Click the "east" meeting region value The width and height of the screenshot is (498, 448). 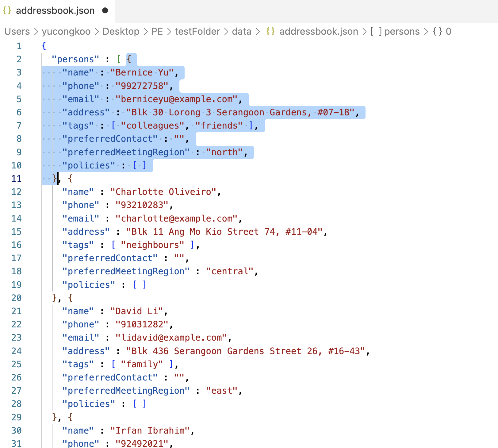pos(222,391)
